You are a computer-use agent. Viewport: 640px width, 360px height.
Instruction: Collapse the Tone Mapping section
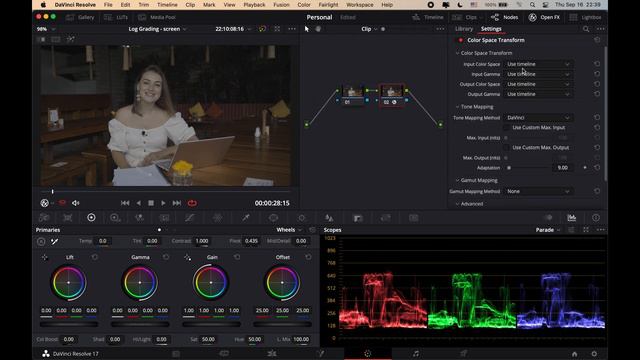pyautogui.click(x=474, y=107)
